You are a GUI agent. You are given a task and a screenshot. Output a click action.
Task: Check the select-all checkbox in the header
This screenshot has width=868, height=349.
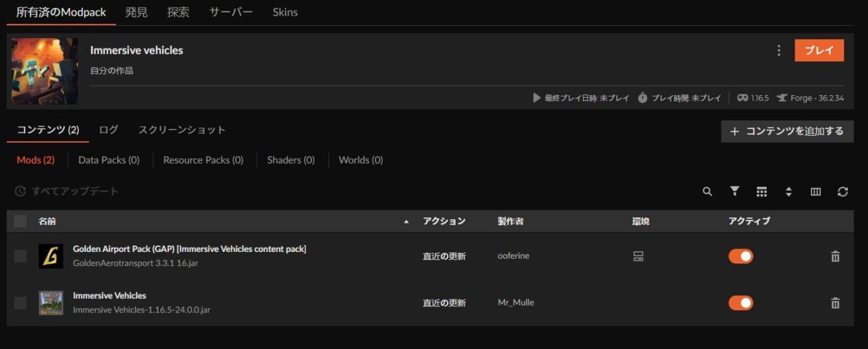coord(20,221)
